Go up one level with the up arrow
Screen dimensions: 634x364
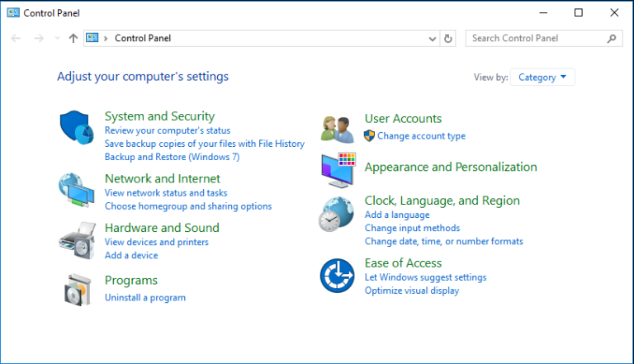click(73, 39)
